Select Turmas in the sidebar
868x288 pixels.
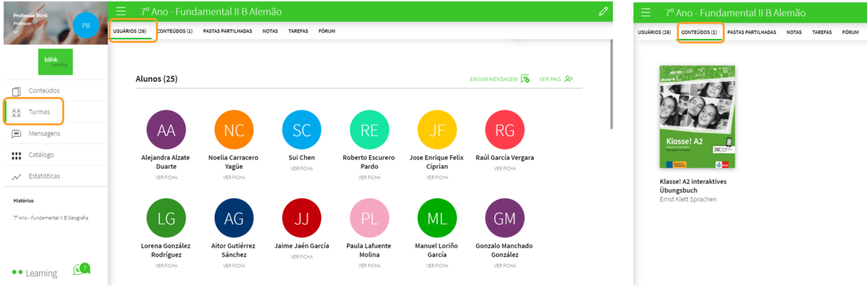[39, 112]
